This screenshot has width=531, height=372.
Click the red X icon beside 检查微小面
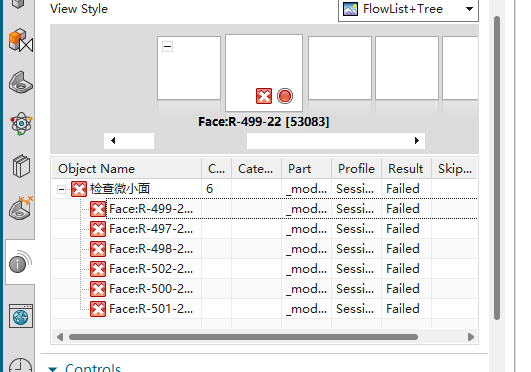(x=79, y=189)
